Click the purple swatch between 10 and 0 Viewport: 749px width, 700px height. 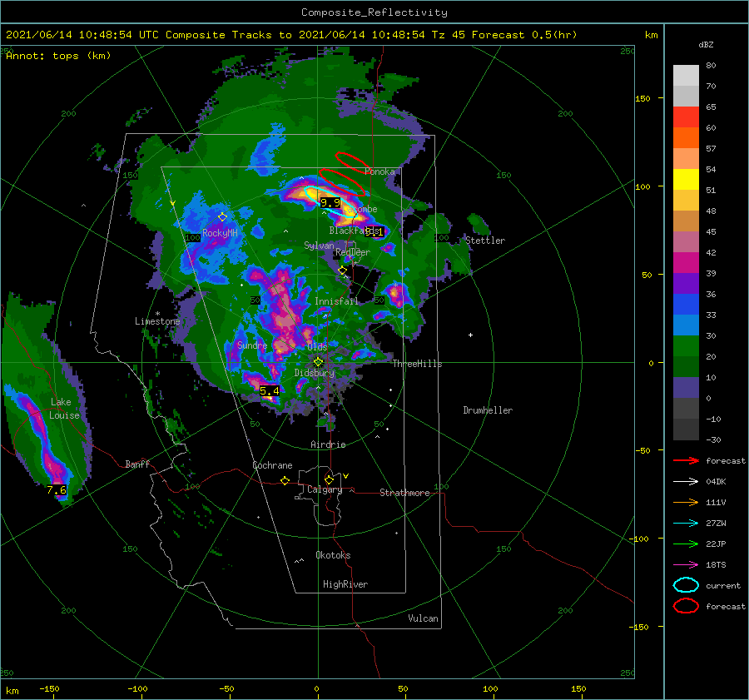(686, 388)
